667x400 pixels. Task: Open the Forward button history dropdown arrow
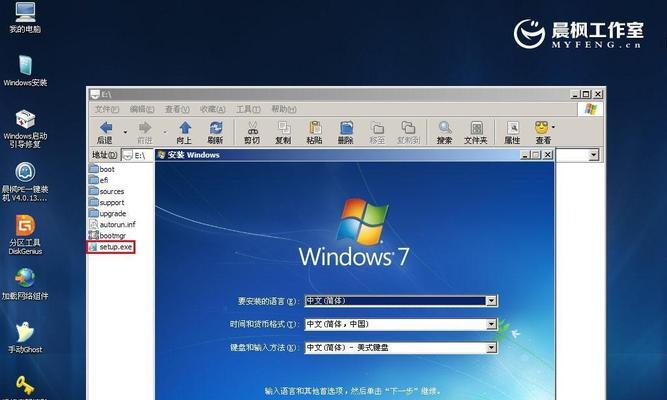pyautogui.click(x=165, y=132)
